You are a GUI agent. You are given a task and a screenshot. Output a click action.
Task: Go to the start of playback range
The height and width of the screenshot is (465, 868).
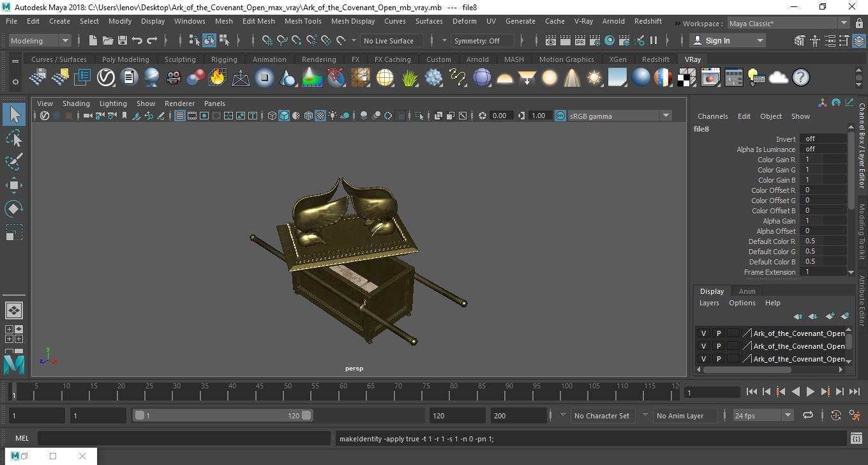(751, 392)
